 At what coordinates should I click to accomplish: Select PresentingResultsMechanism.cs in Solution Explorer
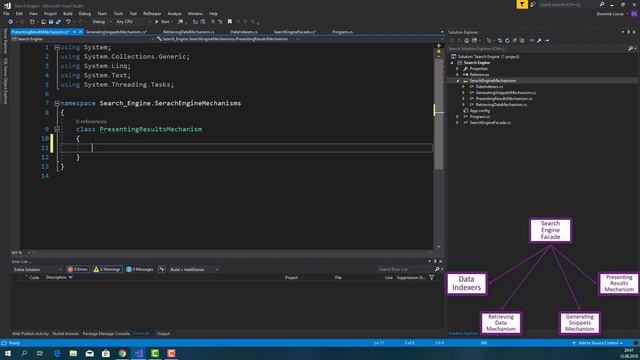[504, 99]
